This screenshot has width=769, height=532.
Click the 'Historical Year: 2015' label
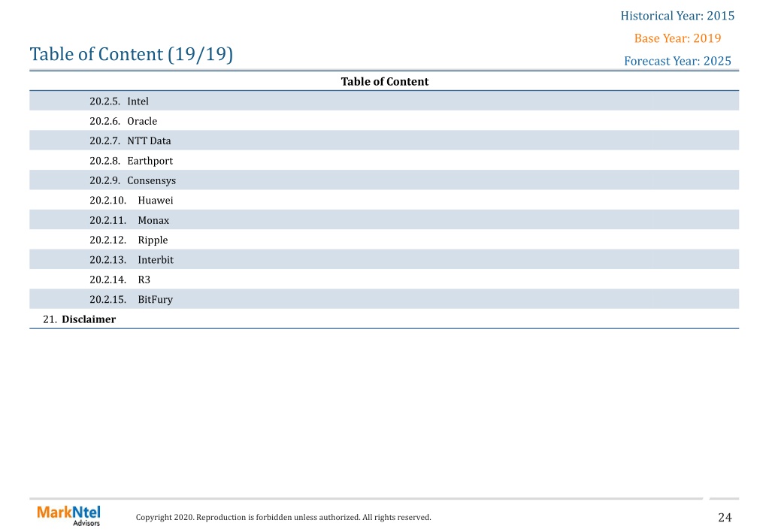tap(677, 16)
